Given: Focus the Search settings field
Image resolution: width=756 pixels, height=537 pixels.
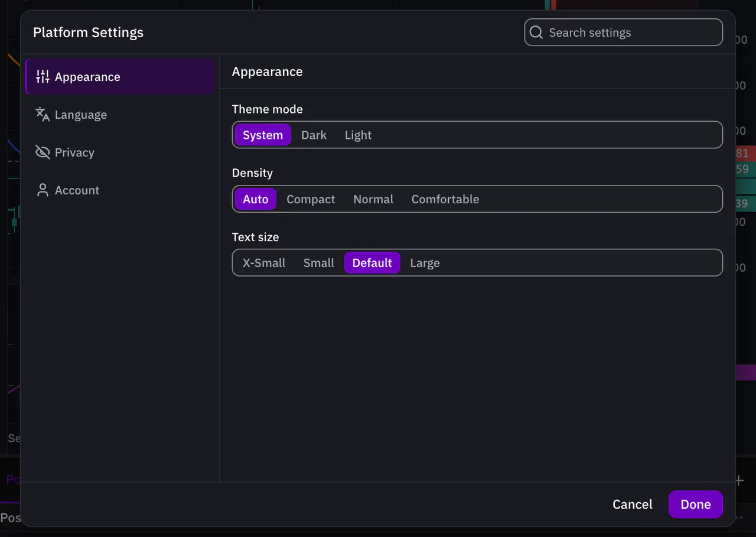Looking at the screenshot, I should pos(624,32).
